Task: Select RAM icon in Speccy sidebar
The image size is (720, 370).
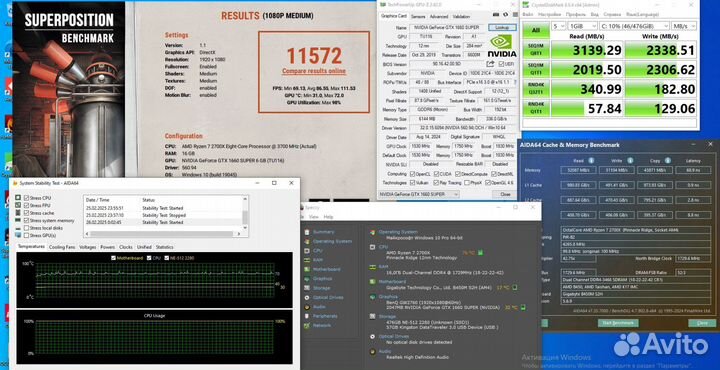Action: [307, 260]
